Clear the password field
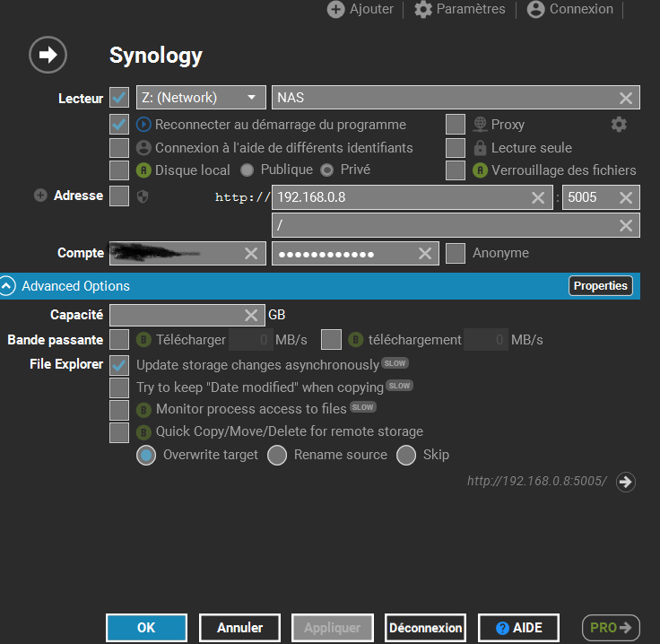660x644 pixels. (x=425, y=254)
